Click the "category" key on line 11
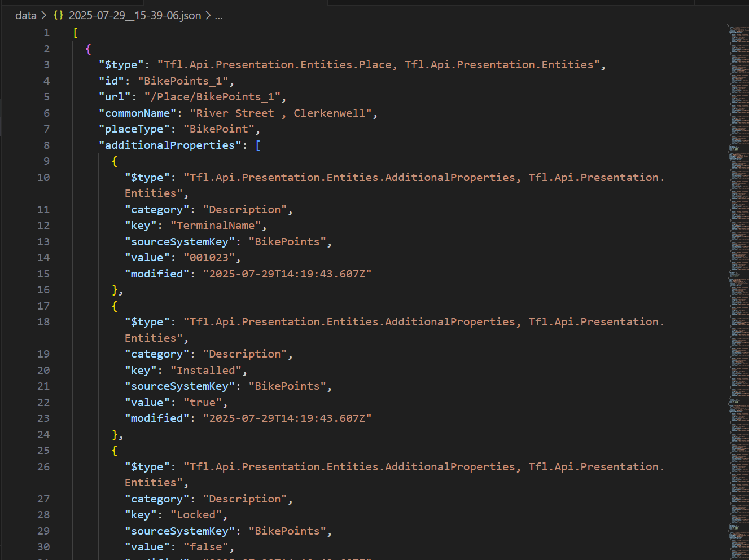Screen dimensions: 749x560 157,210
